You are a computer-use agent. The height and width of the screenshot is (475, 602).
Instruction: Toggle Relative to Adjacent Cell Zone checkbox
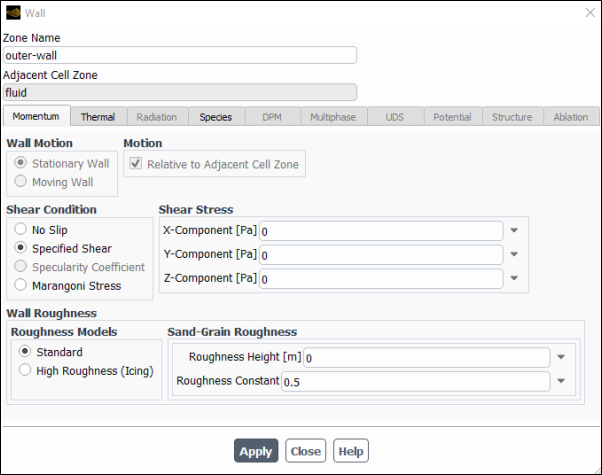pos(136,164)
